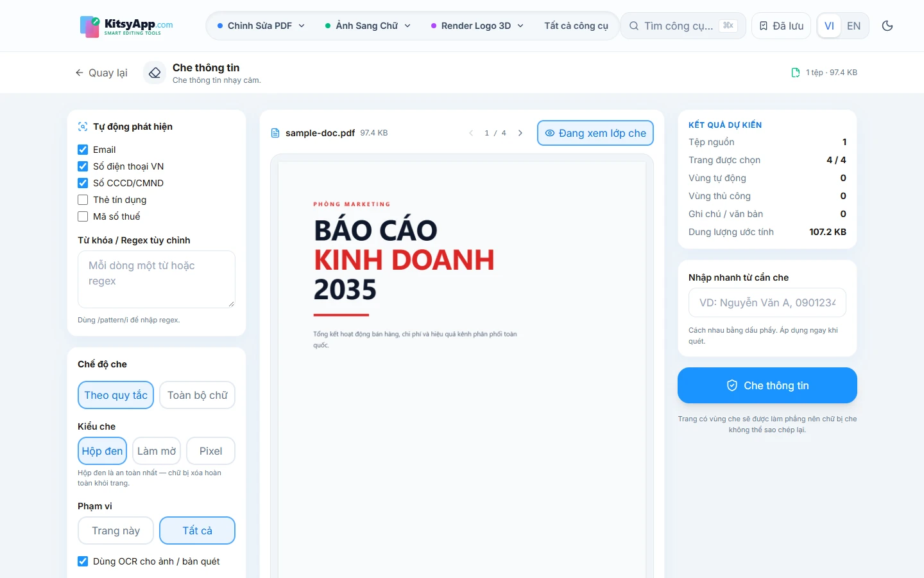Enable Thẻ tín dụng detection
The width and height of the screenshot is (924, 578).
pyautogui.click(x=83, y=200)
